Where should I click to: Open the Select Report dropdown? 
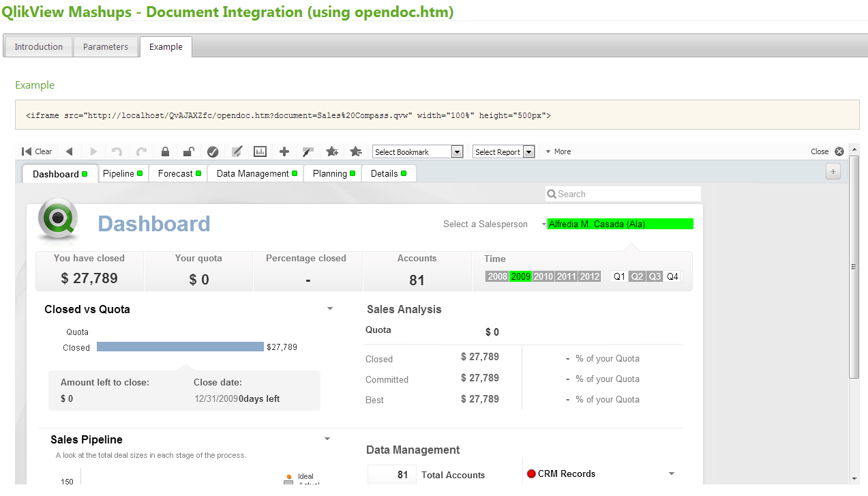pos(503,152)
